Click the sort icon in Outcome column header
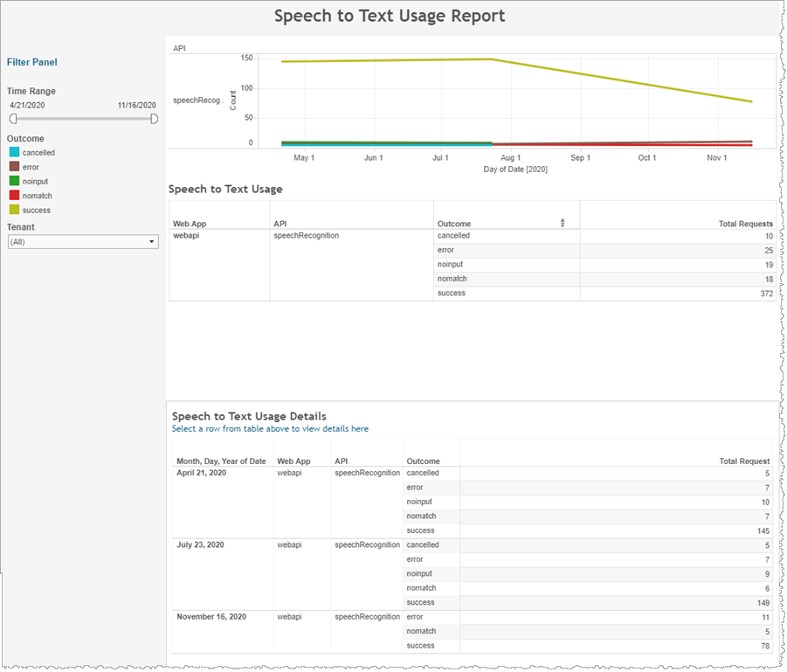Viewport: 787px width, 672px height. pyautogui.click(x=563, y=223)
